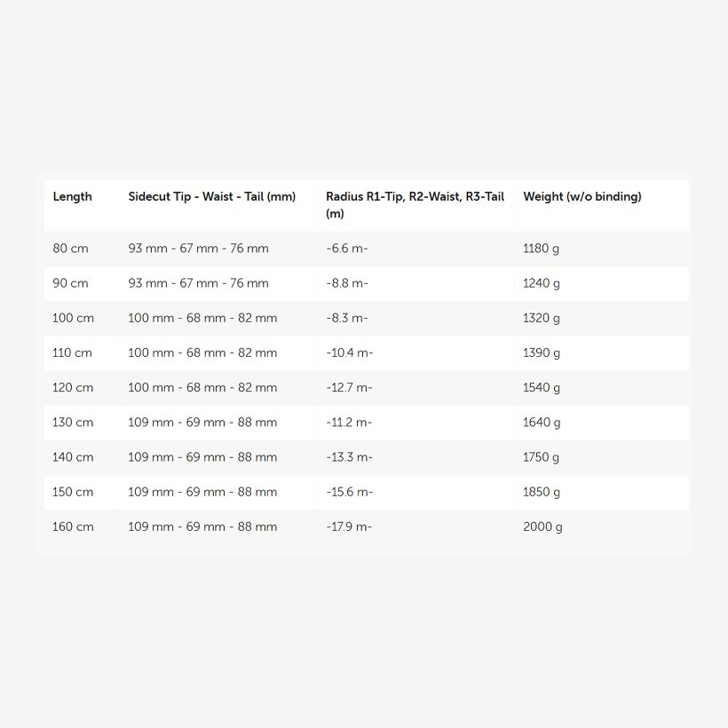This screenshot has width=728, height=728.
Task: Click the Sidecut Tip - Waist - Tail header
Action: coord(211,197)
